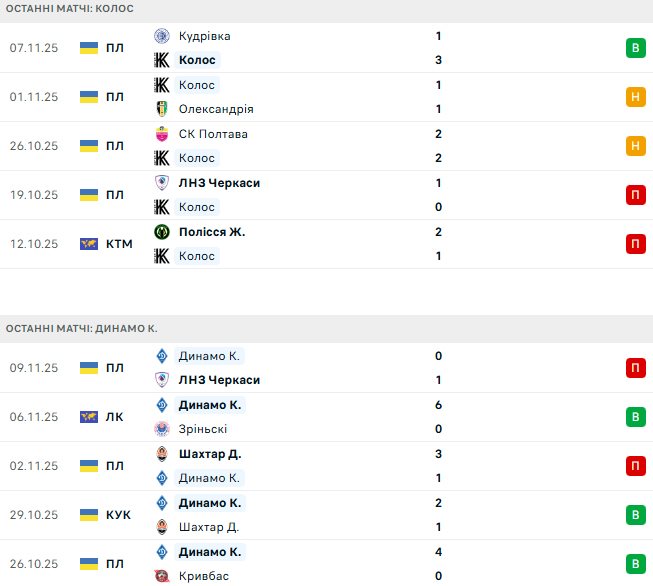Open the Зріньскі team link
The width and height of the screenshot is (653, 586).
click(x=203, y=429)
